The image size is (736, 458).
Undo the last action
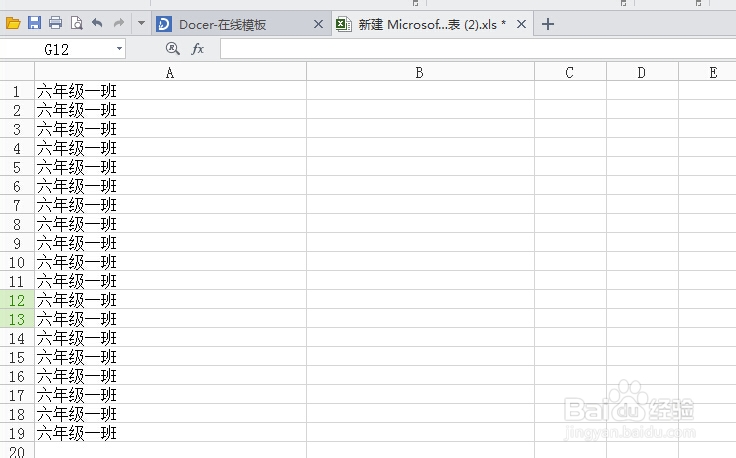tap(97, 23)
